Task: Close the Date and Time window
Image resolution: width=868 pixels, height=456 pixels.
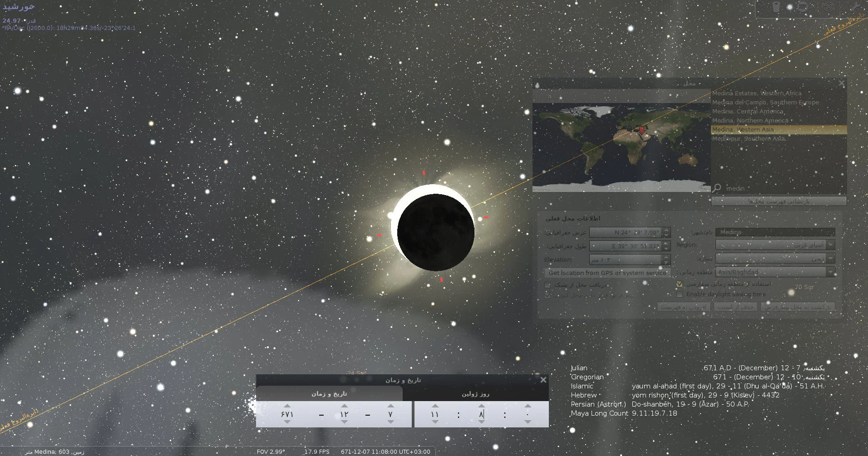Action: pos(543,380)
